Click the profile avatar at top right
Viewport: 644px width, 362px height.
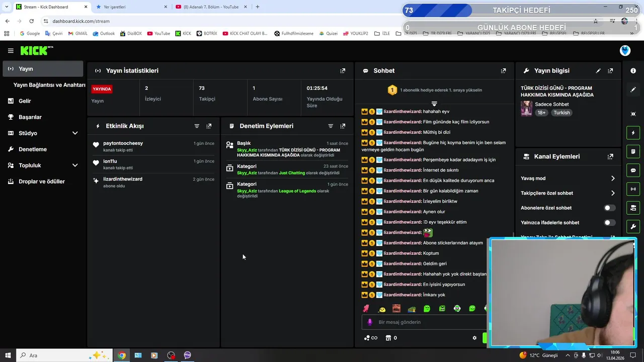point(625,51)
